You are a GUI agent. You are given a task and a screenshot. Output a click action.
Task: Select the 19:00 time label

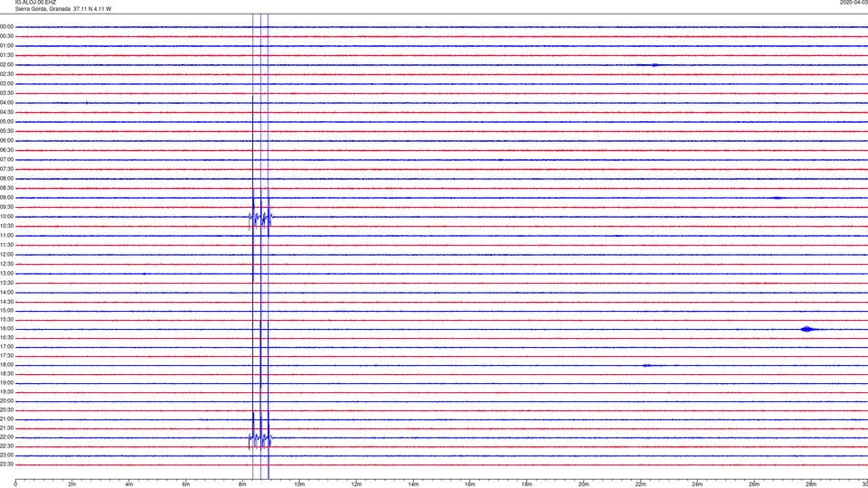pos(6,383)
